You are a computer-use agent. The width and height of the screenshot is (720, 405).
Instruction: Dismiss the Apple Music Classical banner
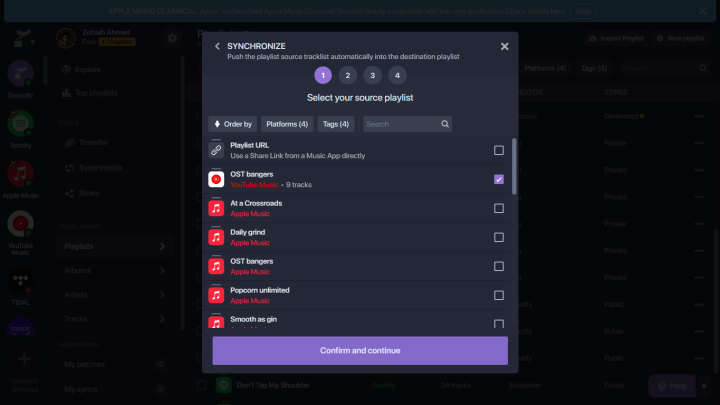[702, 11]
